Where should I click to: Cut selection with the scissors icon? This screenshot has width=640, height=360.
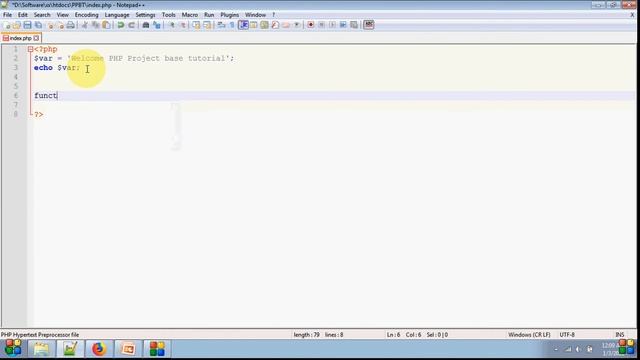84,25
